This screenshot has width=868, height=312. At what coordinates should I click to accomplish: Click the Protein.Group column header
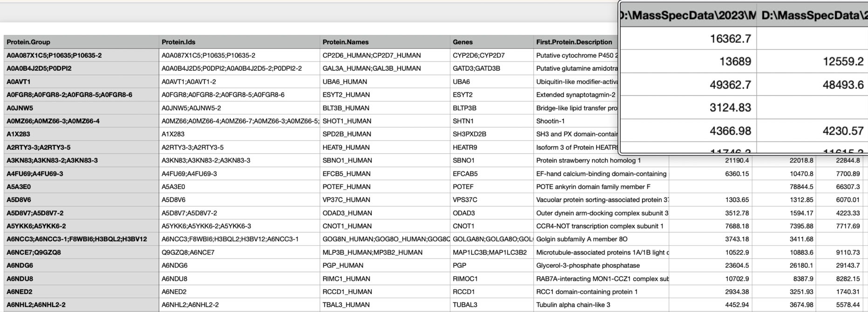pyautogui.click(x=28, y=42)
